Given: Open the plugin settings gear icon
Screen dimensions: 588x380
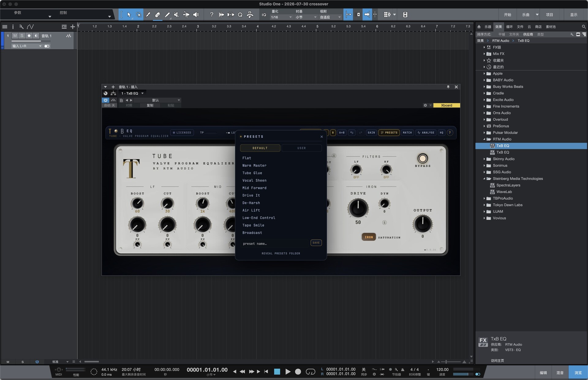Looking at the screenshot, I should [425, 105].
